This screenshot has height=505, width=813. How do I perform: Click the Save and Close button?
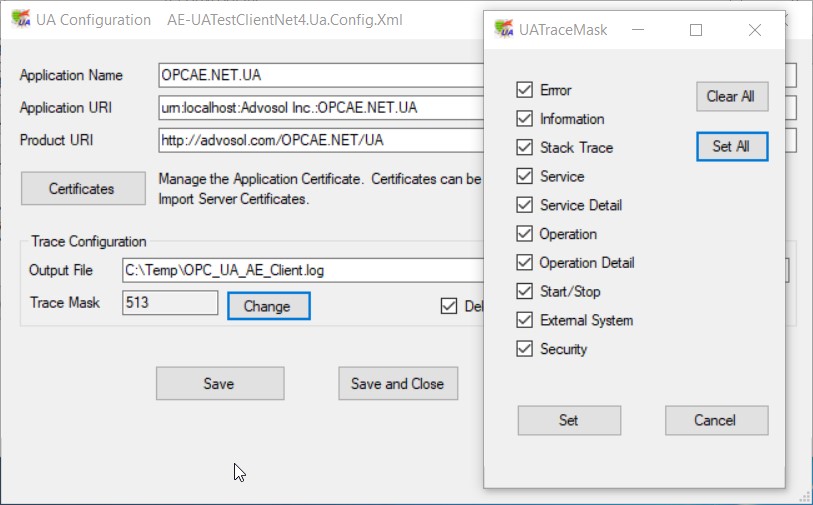tap(397, 384)
